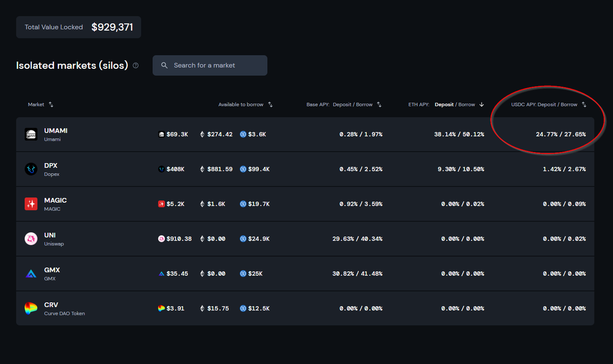Sort by Available to borrow arrows

point(271,105)
